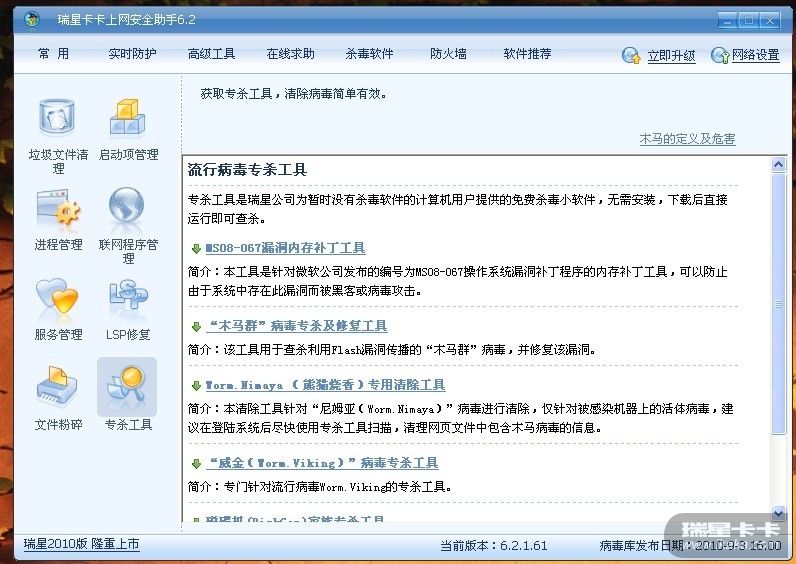This screenshot has height=564, width=796.
Task: Click the 流行病毒专杀工具 heading
Action: tap(247, 170)
